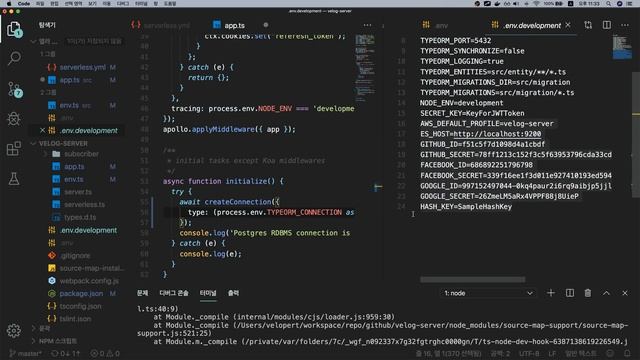
Task: Click sync changes icon in status bar
Action: pos(66,353)
